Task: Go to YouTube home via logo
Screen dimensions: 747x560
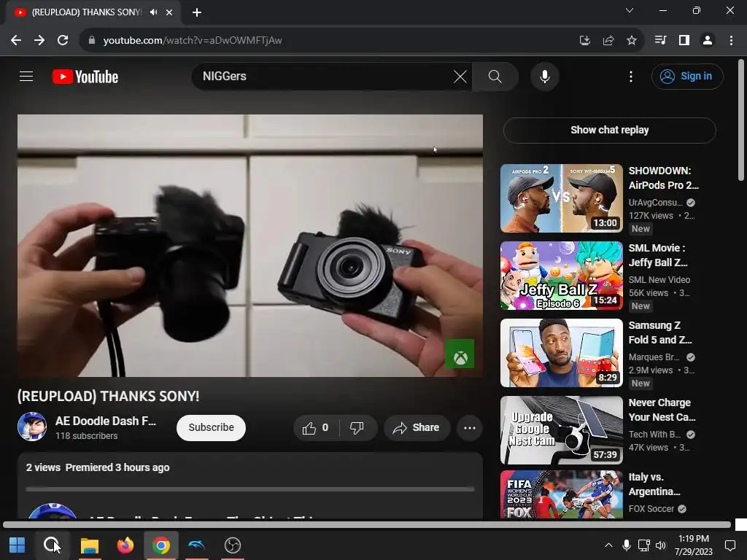Action: [85, 77]
